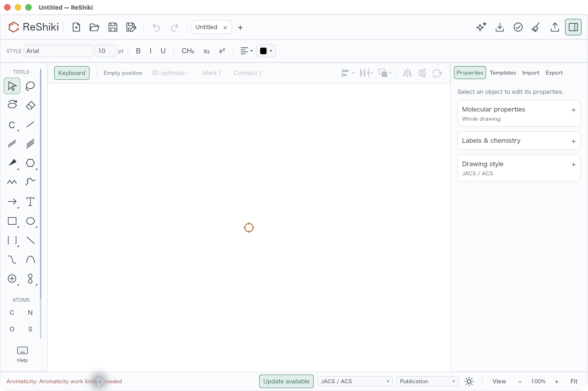Open the black text color swatch
The image size is (588, 391).
[x=266, y=51]
